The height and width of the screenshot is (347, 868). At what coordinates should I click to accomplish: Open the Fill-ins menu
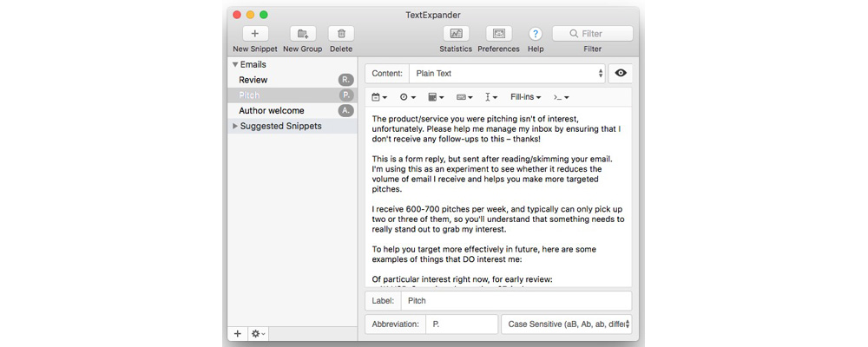[x=526, y=97]
